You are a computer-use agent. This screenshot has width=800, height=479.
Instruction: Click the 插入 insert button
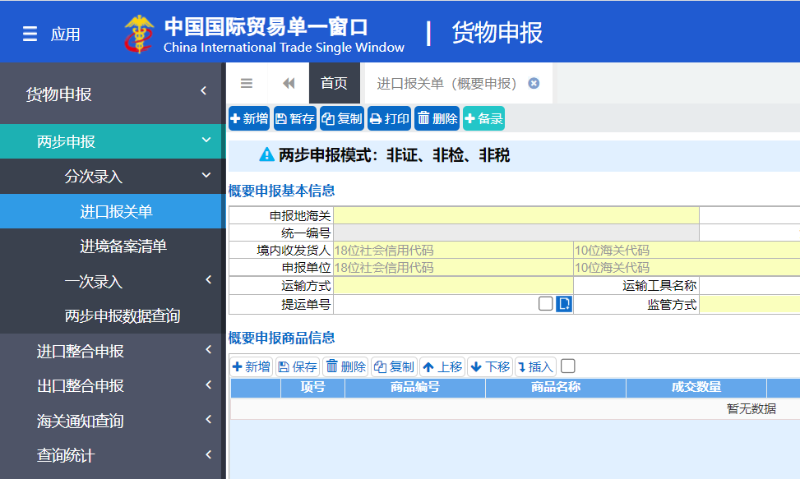pos(535,366)
